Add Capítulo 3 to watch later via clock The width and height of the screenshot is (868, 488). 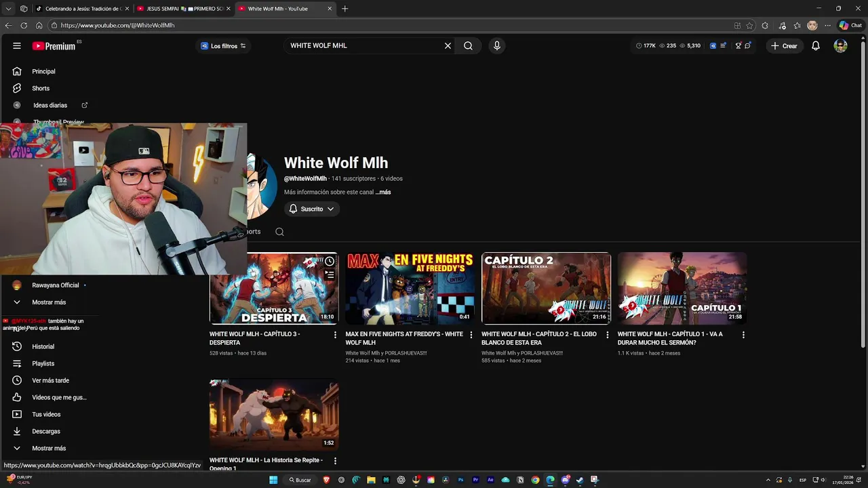click(x=330, y=262)
